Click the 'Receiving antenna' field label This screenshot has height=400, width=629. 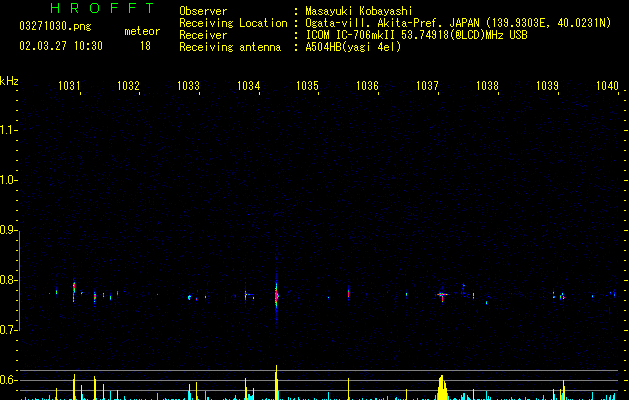pos(230,47)
